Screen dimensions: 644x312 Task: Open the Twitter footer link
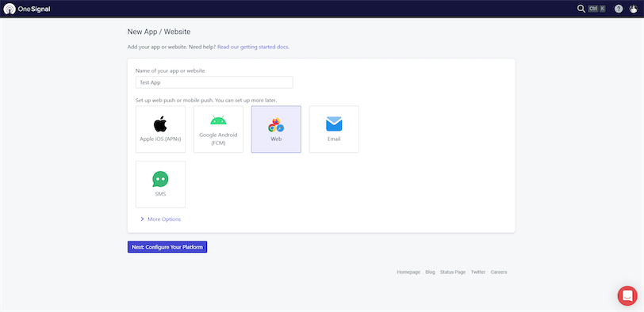click(x=478, y=272)
